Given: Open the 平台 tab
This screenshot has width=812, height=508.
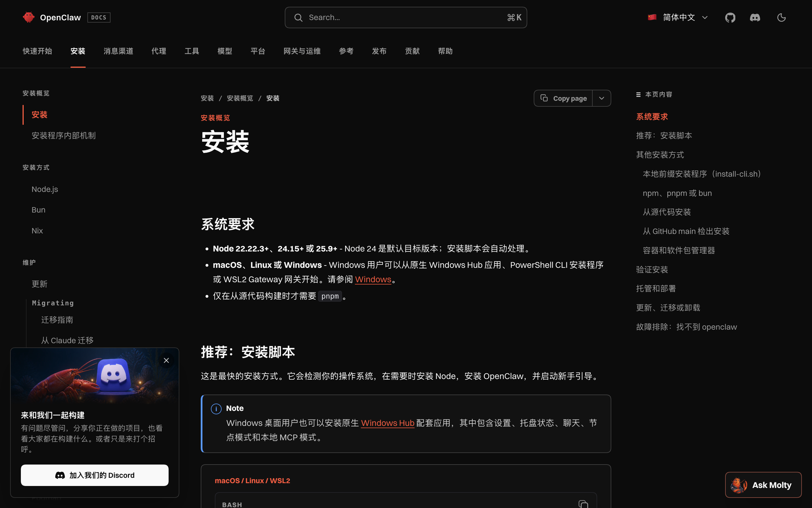Looking at the screenshot, I should [258, 51].
